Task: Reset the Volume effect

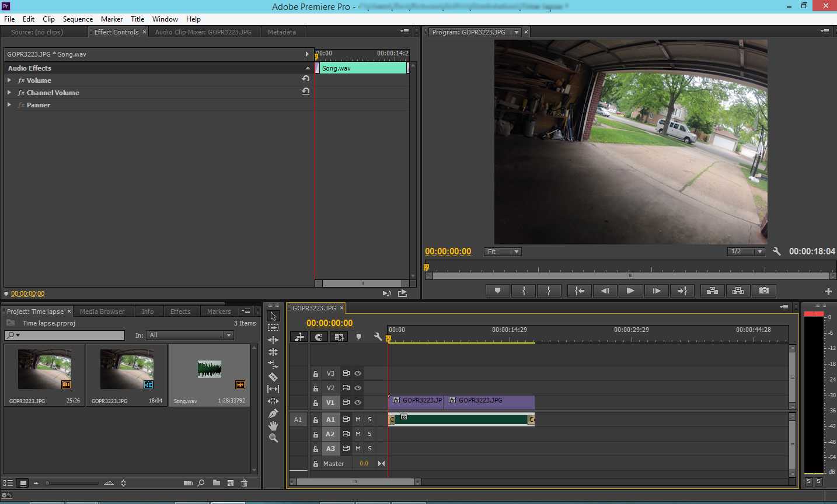Action: (305, 79)
